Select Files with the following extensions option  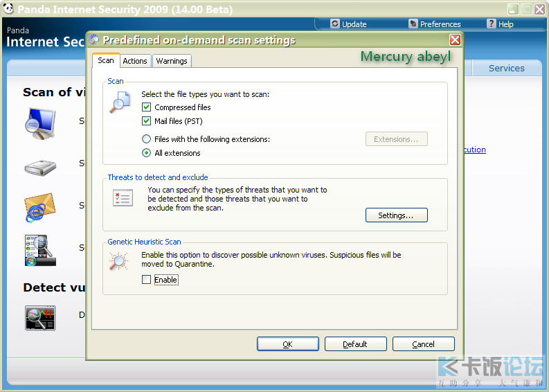coord(146,139)
